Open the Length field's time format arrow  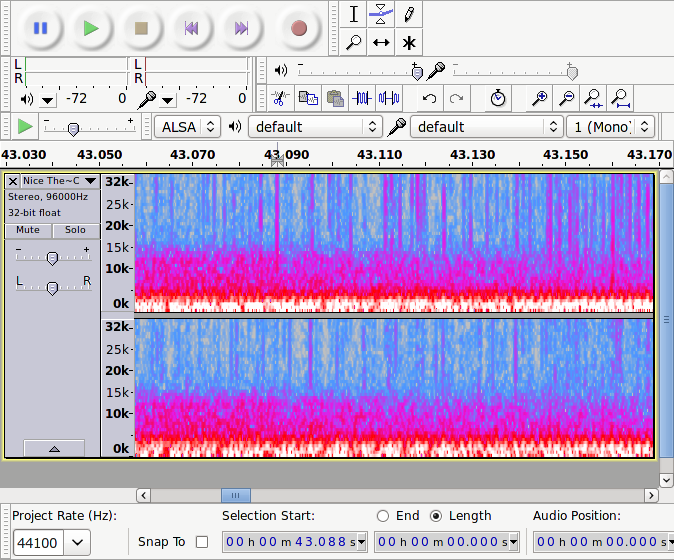pos(514,542)
